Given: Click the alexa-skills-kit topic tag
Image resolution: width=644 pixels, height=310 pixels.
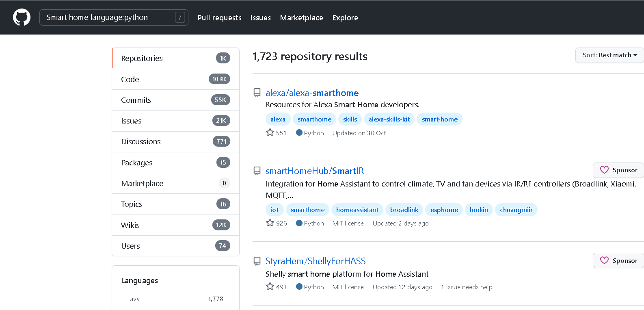Looking at the screenshot, I should (389, 119).
